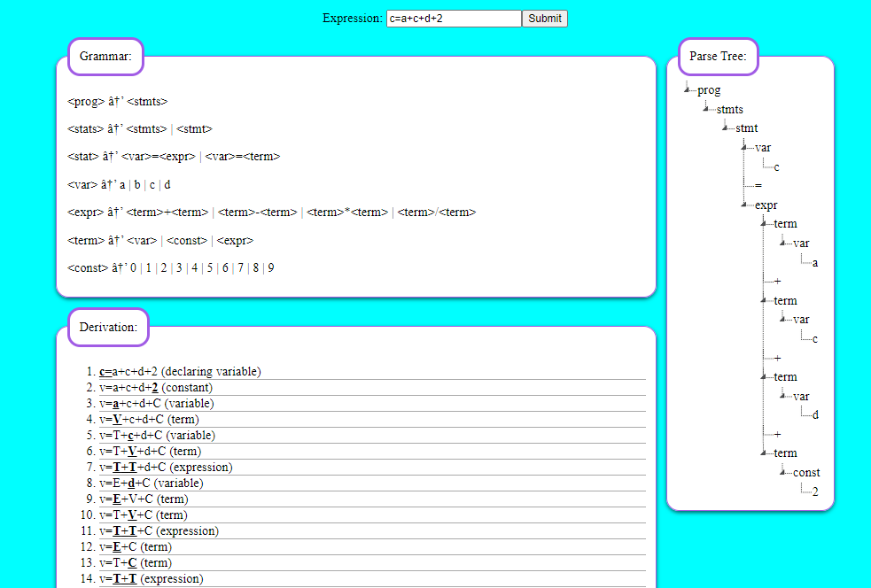The width and height of the screenshot is (871, 588).
Task: Collapse the last term node
Action: tap(763, 453)
